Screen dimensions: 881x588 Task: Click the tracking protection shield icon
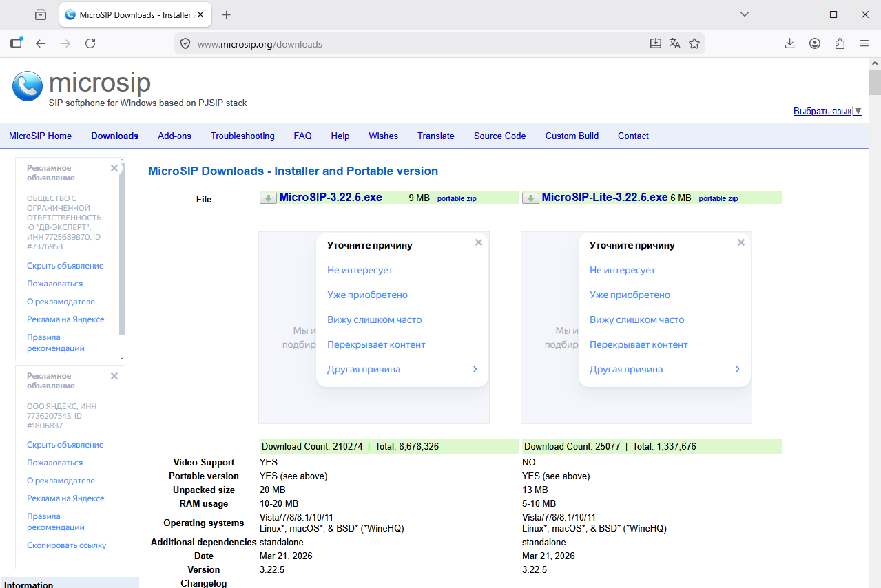185,43
